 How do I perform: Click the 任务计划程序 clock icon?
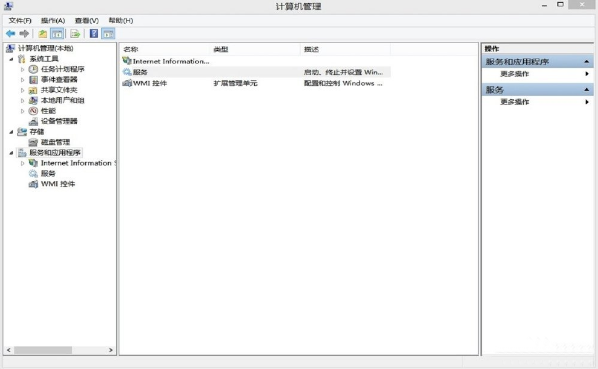click(x=34, y=69)
